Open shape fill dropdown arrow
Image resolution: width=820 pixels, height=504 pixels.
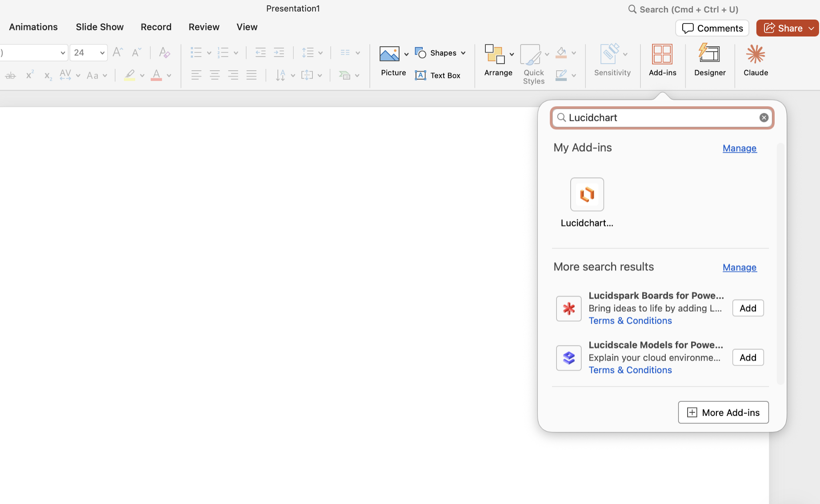coord(574,53)
